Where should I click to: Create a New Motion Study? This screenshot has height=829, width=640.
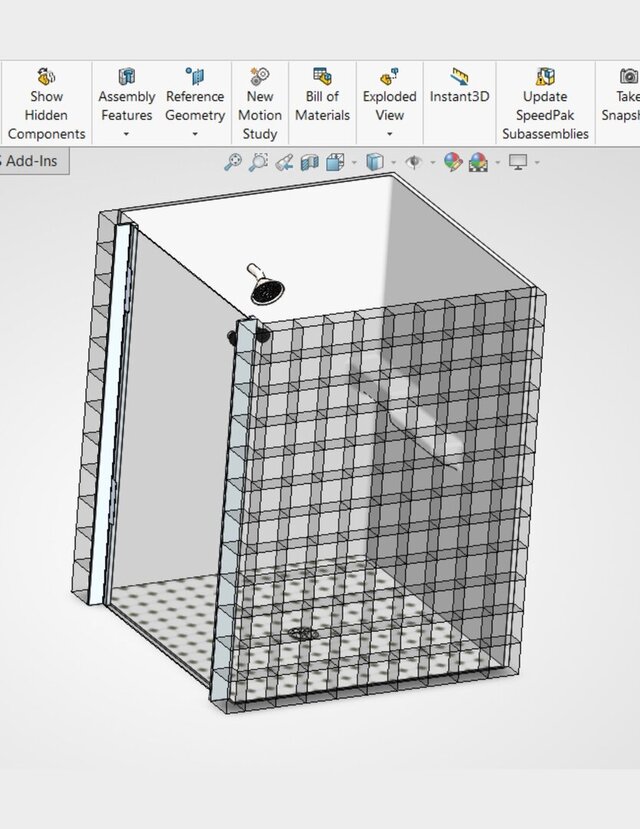[259, 104]
